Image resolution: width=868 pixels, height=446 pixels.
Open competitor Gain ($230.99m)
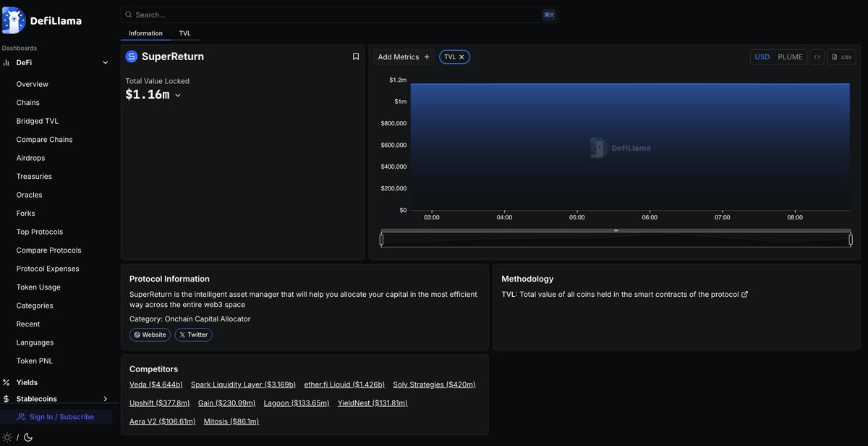point(227,403)
